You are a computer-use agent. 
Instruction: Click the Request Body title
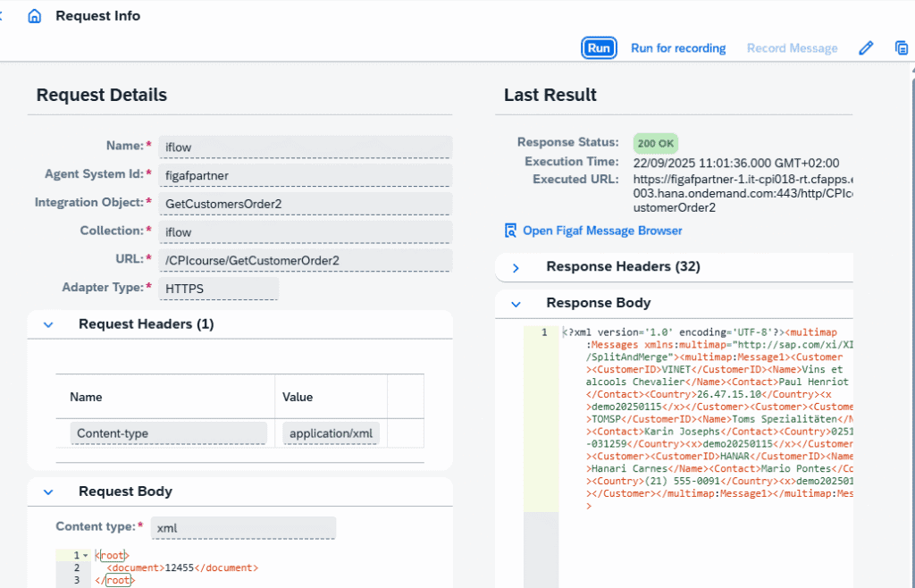[x=125, y=491]
